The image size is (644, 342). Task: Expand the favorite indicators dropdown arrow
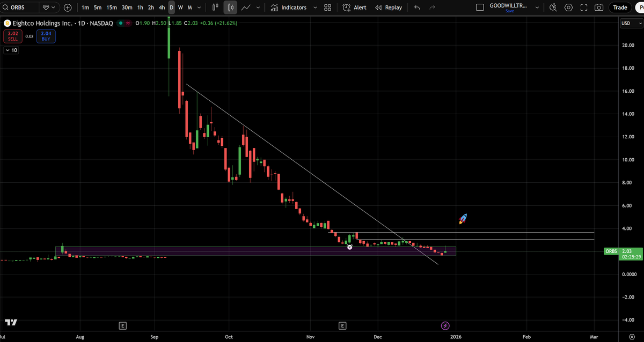(x=315, y=8)
